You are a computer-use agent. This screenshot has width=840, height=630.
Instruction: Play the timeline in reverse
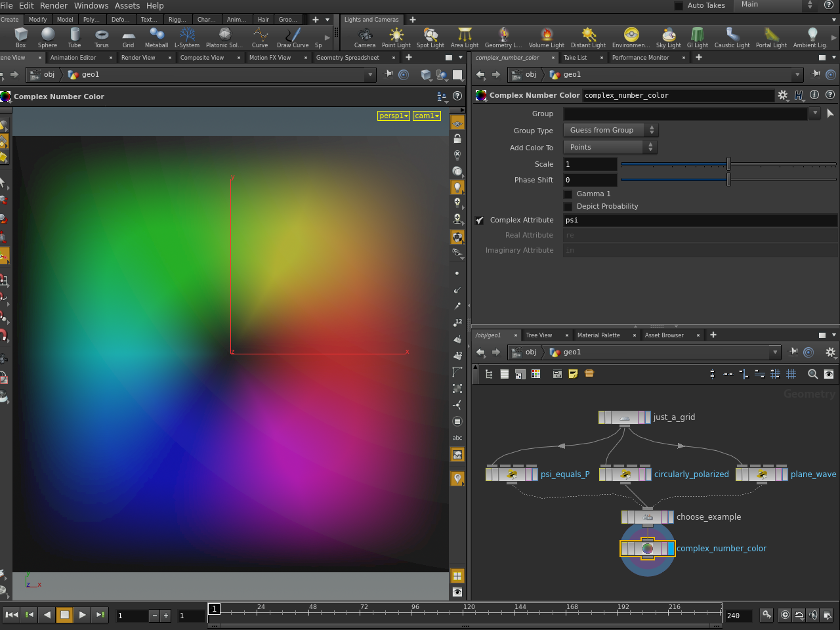point(47,615)
